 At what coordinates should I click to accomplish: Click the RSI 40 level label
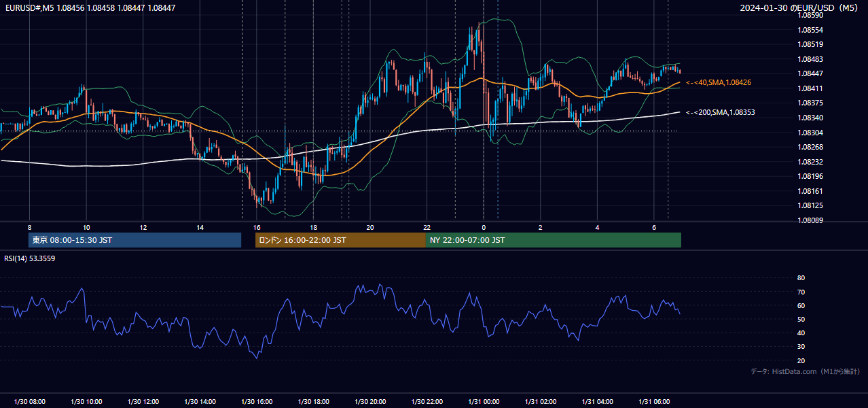coord(801,333)
